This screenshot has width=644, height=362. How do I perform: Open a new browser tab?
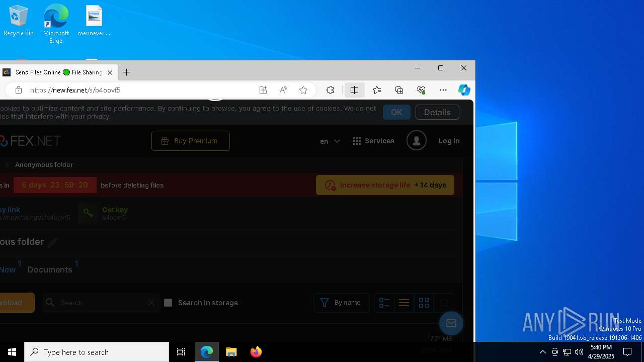point(126,72)
